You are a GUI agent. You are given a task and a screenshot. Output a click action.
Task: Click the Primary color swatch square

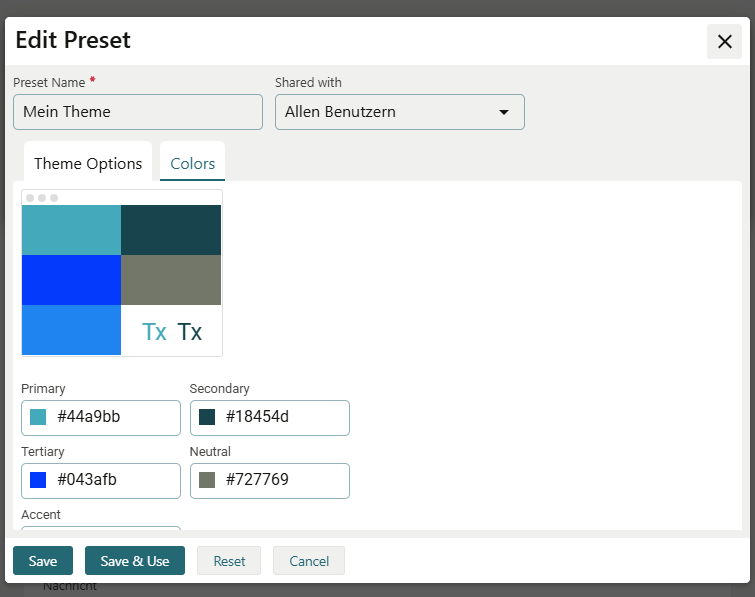(x=38, y=417)
